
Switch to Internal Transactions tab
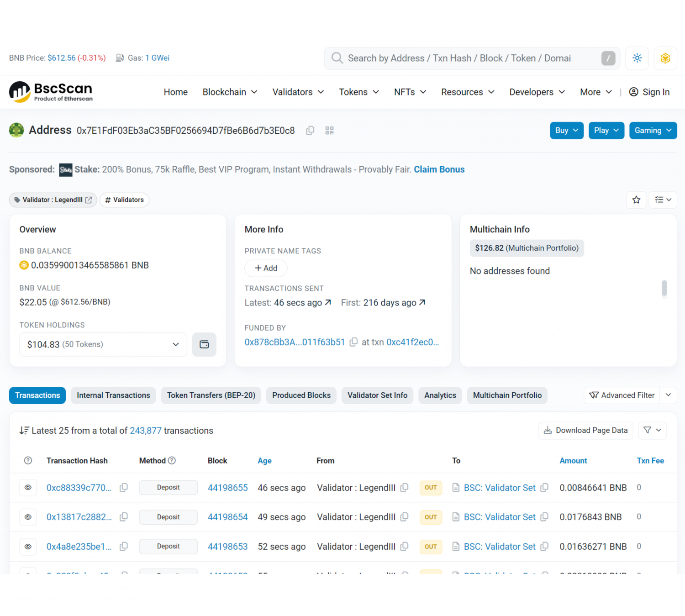pyautogui.click(x=113, y=395)
